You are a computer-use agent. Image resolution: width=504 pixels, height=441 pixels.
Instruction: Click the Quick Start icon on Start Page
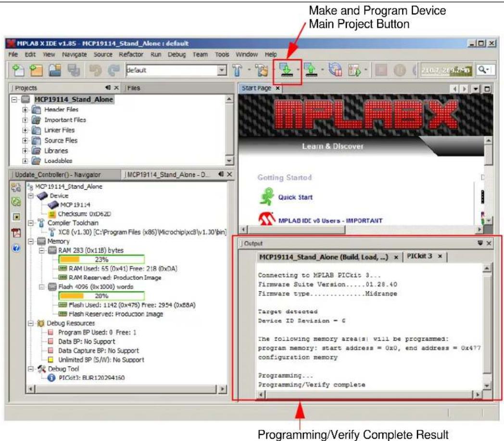266,196
